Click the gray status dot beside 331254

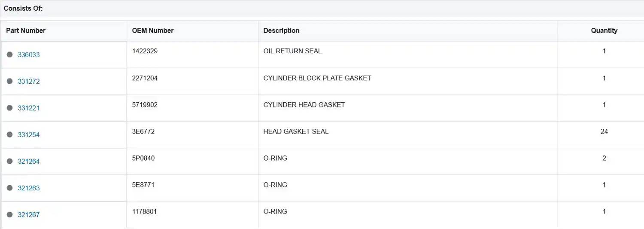click(10, 134)
